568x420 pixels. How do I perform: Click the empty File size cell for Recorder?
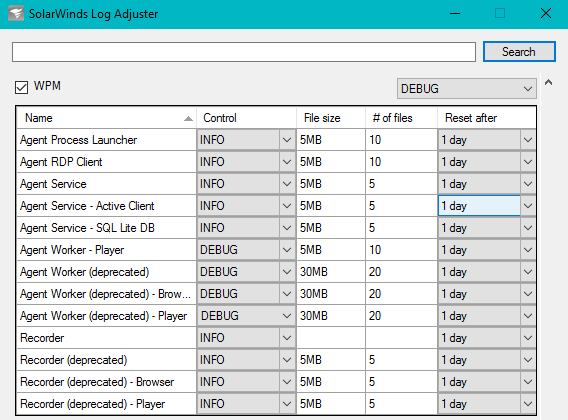coord(331,338)
